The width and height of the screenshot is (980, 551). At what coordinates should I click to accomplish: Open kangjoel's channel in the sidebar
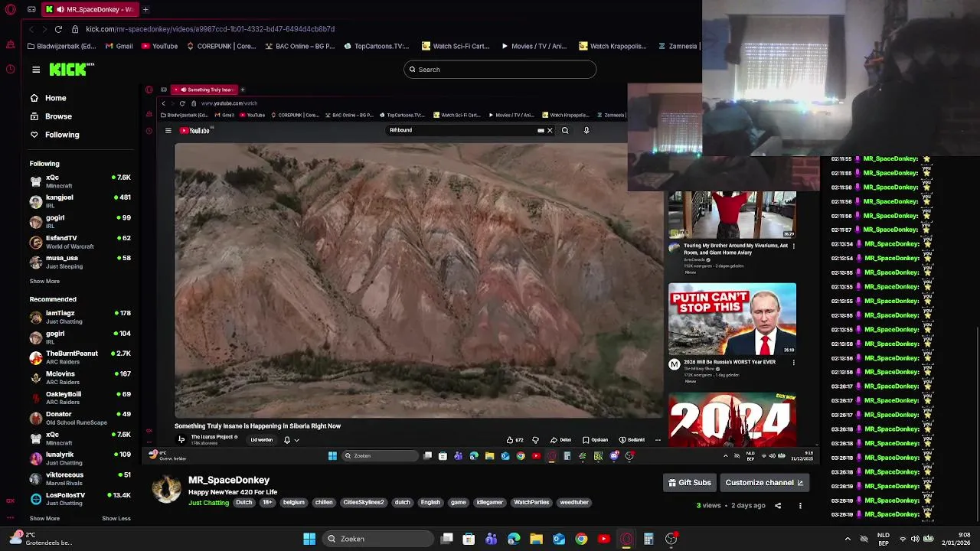coord(80,201)
